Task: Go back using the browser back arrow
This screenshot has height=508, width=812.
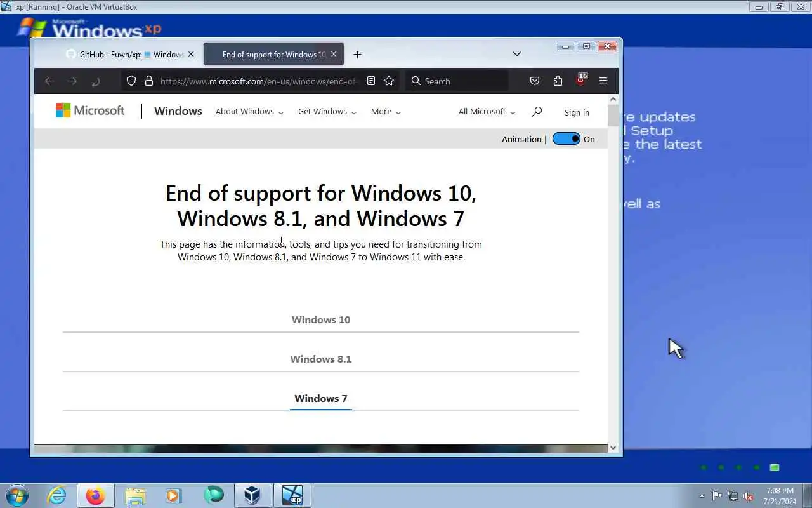Action: coord(49,81)
